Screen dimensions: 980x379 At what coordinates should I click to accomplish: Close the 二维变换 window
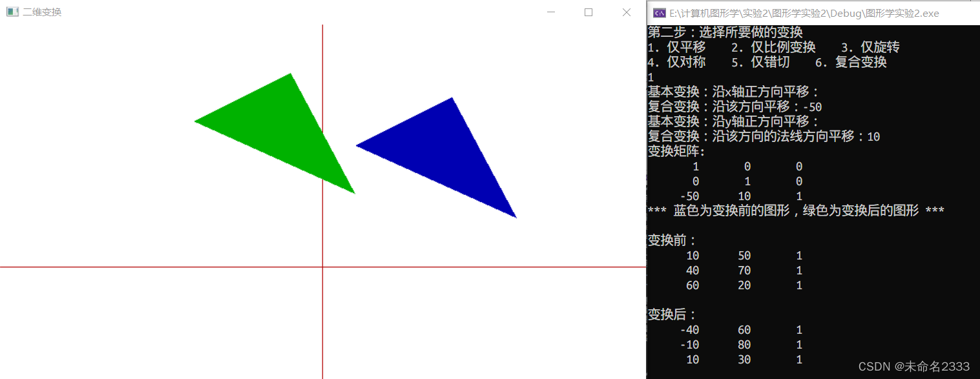(x=626, y=12)
